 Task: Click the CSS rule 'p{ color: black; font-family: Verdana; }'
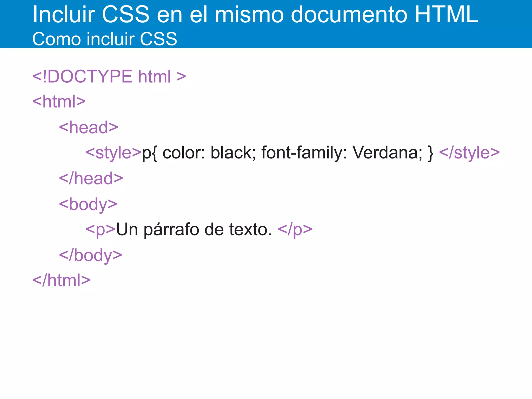click(x=288, y=153)
